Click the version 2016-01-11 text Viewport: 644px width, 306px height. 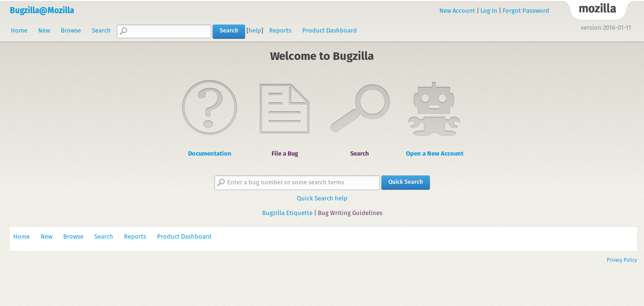click(x=606, y=28)
